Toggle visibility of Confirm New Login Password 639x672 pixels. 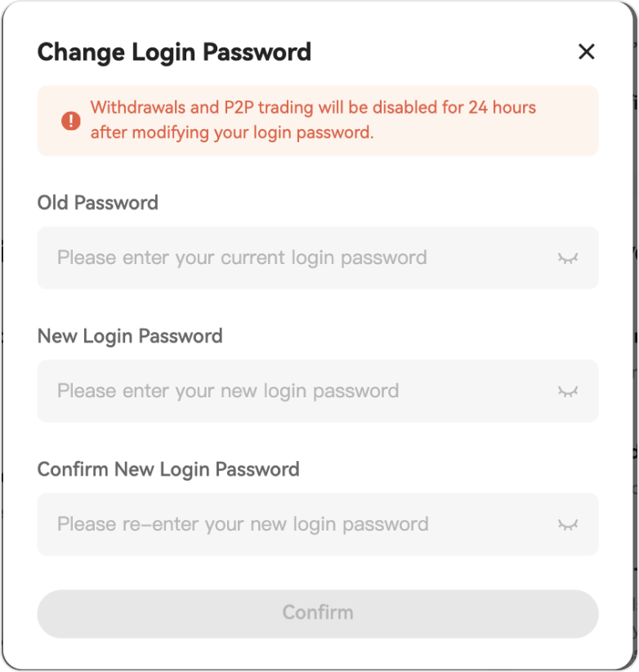(568, 525)
